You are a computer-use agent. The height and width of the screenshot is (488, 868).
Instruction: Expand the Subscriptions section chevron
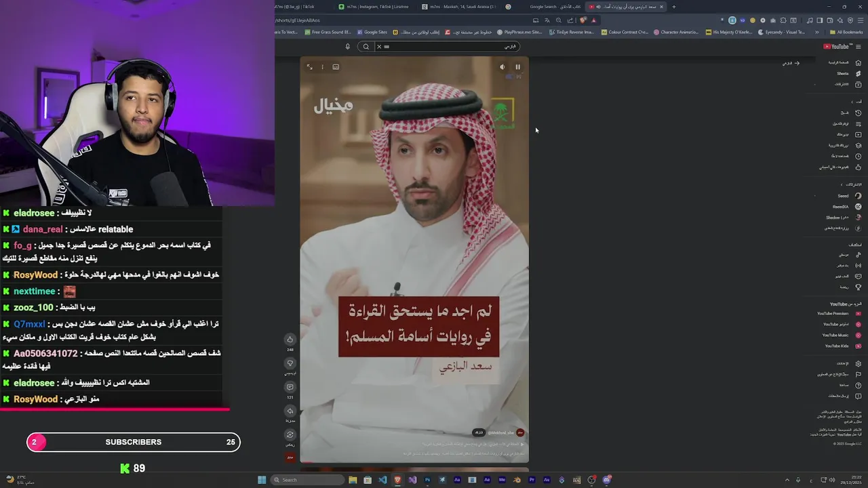coord(842,184)
